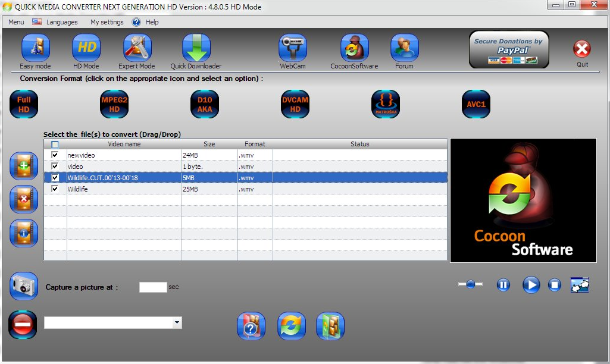Stop the preview playback
610x364 pixels.
tap(555, 285)
